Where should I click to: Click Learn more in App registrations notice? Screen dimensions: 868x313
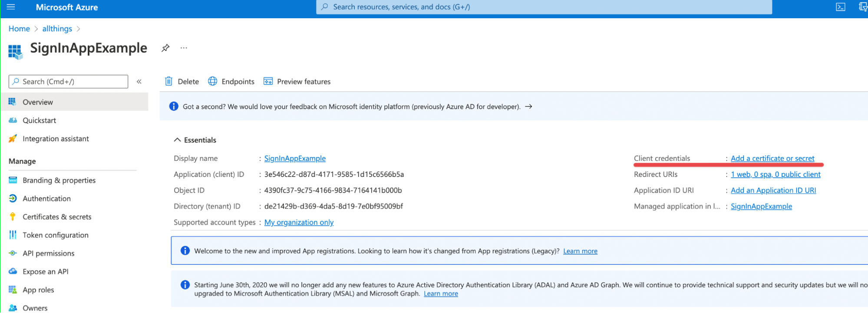pyautogui.click(x=580, y=251)
